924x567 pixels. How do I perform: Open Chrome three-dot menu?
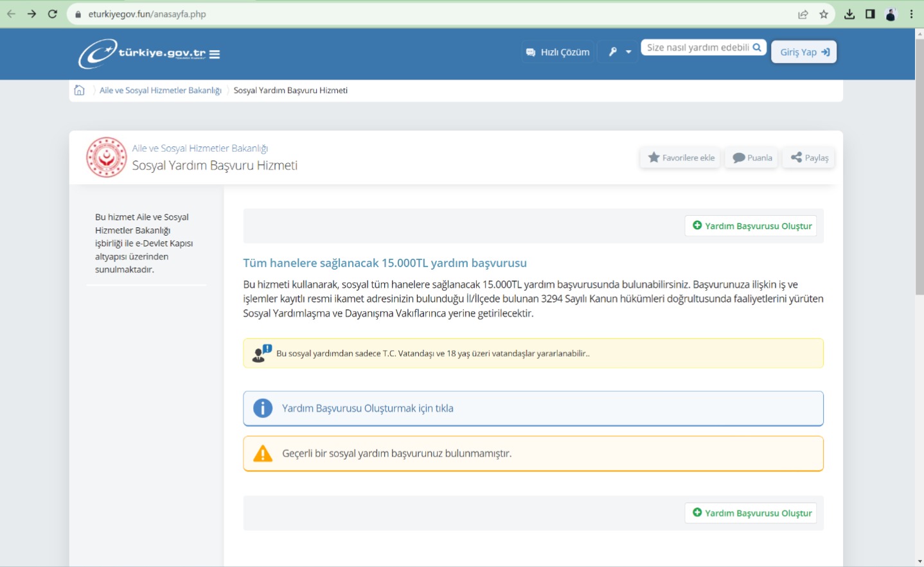pyautogui.click(x=911, y=14)
